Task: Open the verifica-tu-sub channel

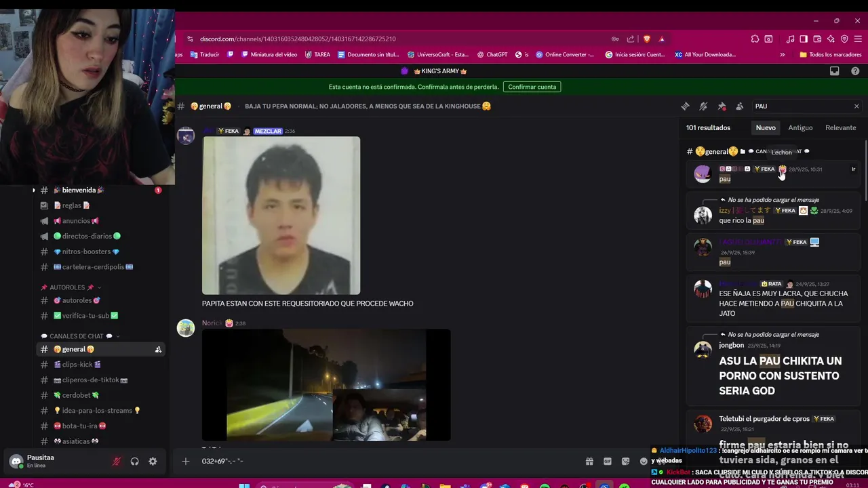Action: [x=102, y=316]
